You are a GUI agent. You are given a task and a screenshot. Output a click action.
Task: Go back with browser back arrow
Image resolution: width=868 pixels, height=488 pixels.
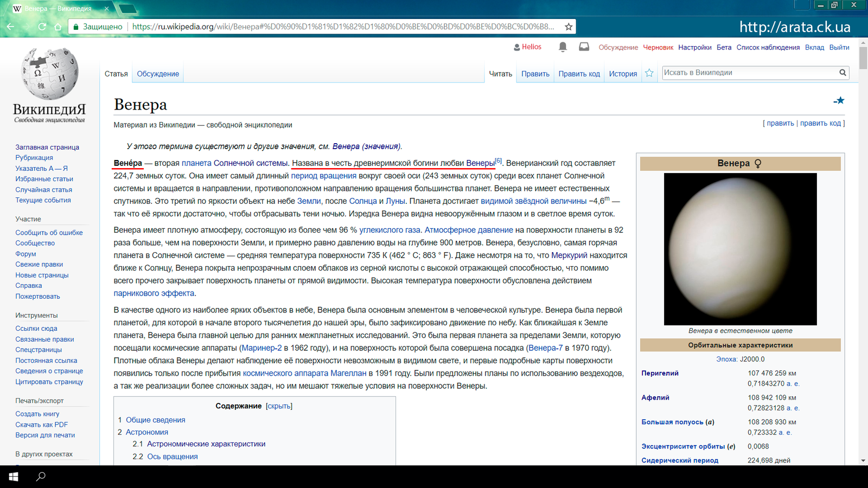[x=10, y=27]
